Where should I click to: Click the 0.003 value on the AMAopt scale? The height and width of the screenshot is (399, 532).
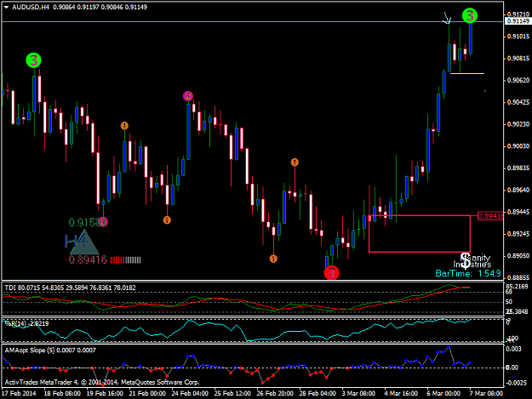[513, 349]
